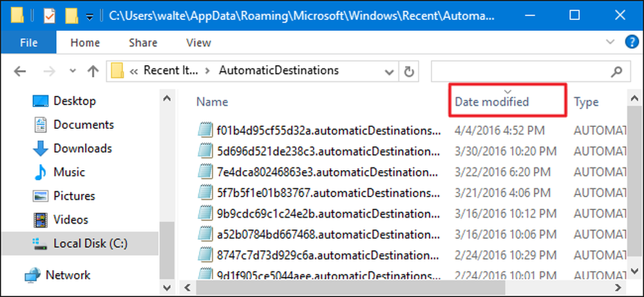The image size is (644, 297).
Task: Click the file icon of f01b4d95cf55d32a
Action: tap(205, 130)
